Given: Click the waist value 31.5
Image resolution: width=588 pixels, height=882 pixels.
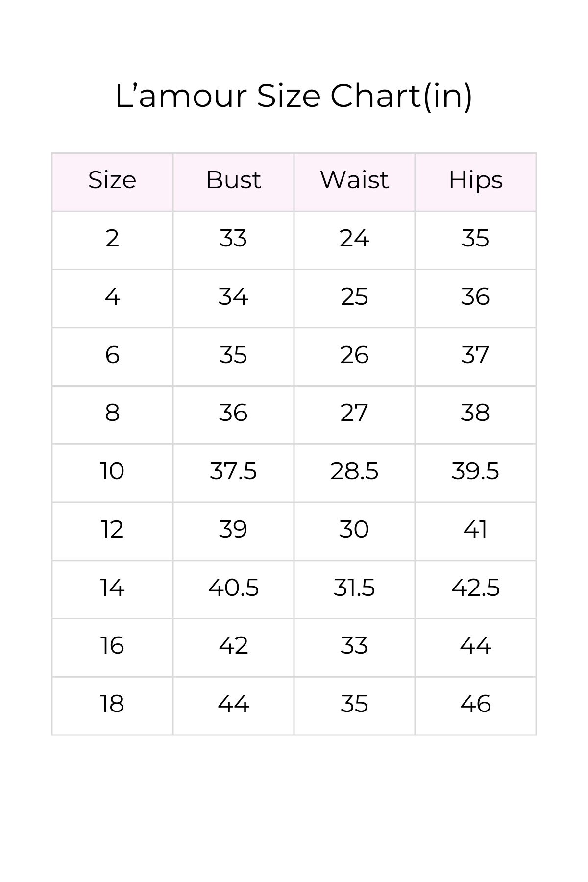Looking at the screenshot, I should (354, 588).
